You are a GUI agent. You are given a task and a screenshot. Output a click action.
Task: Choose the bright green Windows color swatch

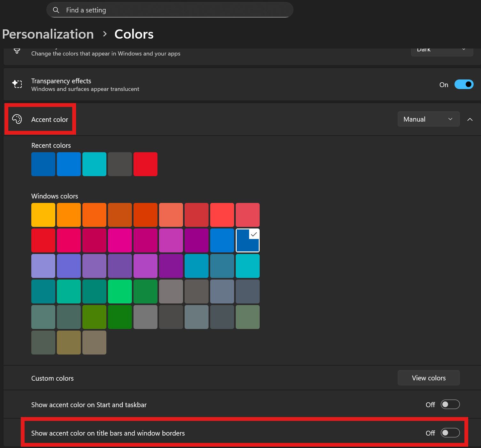pos(120,292)
